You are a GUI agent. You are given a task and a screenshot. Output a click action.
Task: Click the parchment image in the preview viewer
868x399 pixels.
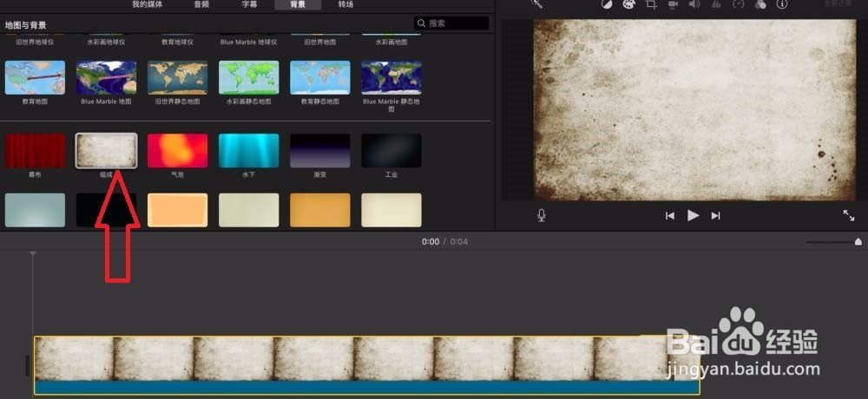tap(694, 109)
